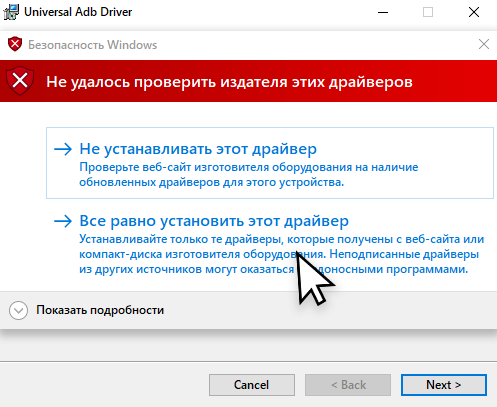Choose "Не устанавливать этот драйвер" option
The width and height of the screenshot is (497, 407).
(270, 163)
